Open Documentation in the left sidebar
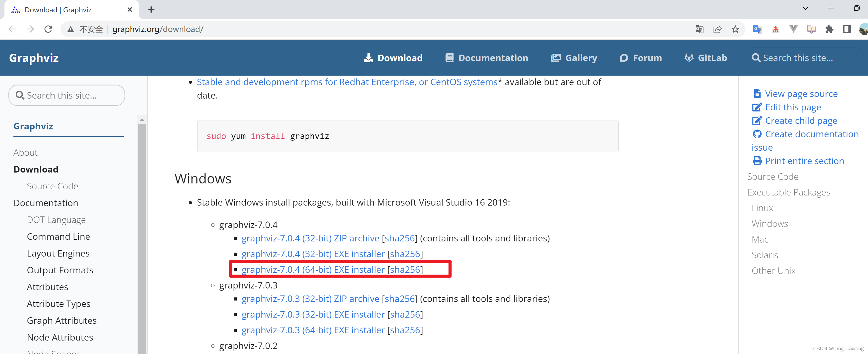This screenshot has width=868, height=354. [46, 203]
